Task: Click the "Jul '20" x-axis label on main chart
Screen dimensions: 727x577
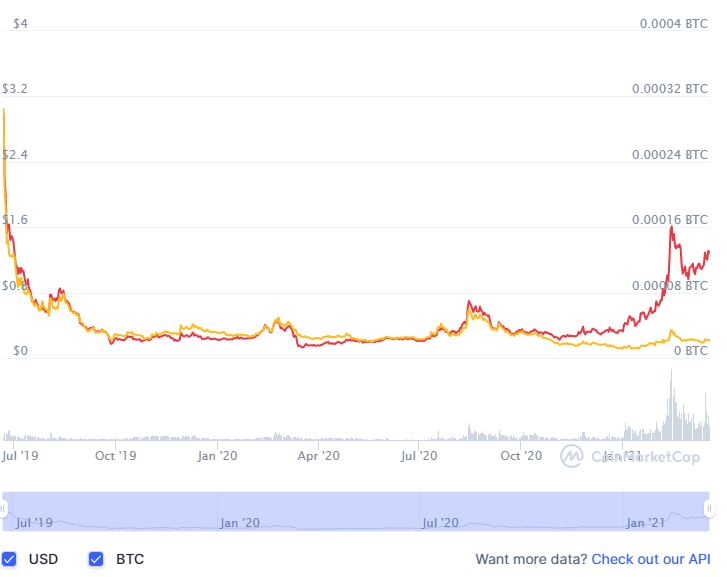Action: point(419,456)
